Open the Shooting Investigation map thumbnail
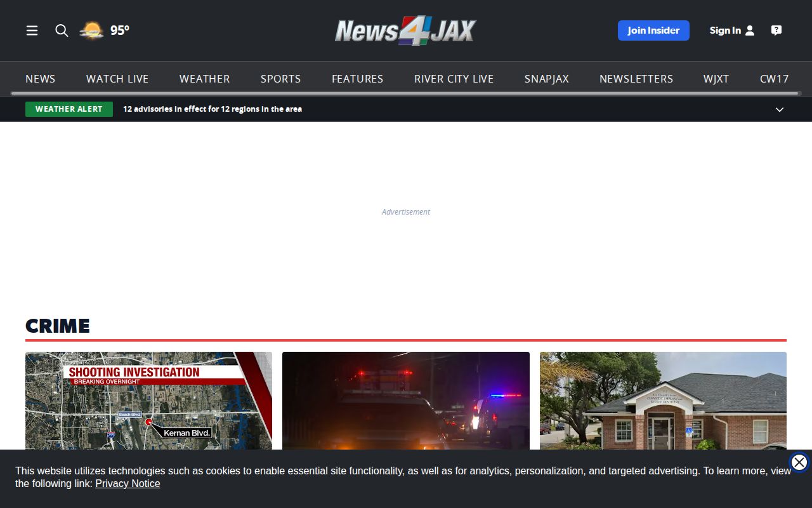Image resolution: width=812 pixels, height=508 pixels. coord(149,401)
